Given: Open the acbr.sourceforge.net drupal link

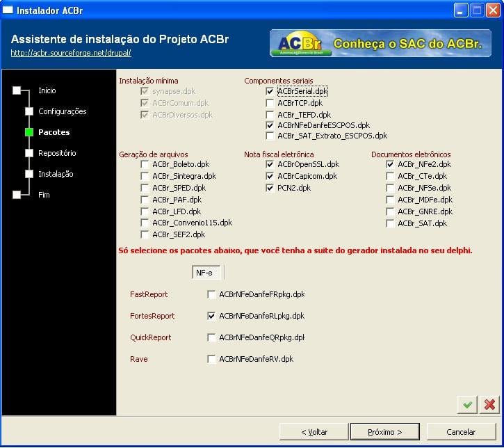Looking at the screenshot, I should click(x=71, y=53).
